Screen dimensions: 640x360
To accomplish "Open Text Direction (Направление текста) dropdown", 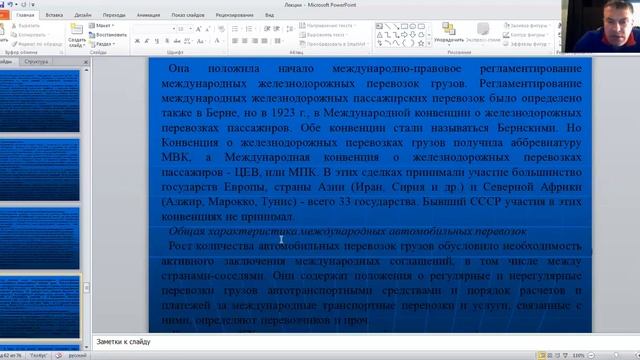I will [328, 26].
